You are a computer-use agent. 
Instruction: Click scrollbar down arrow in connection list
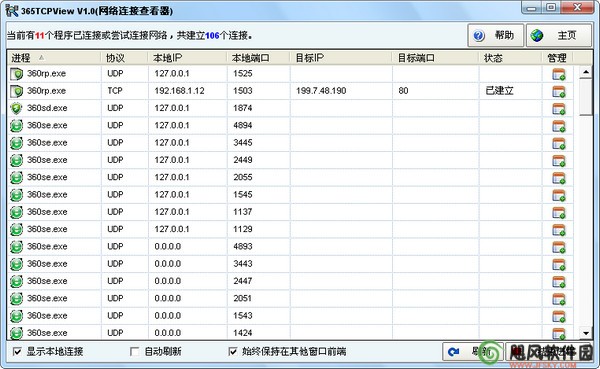point(586,333)
